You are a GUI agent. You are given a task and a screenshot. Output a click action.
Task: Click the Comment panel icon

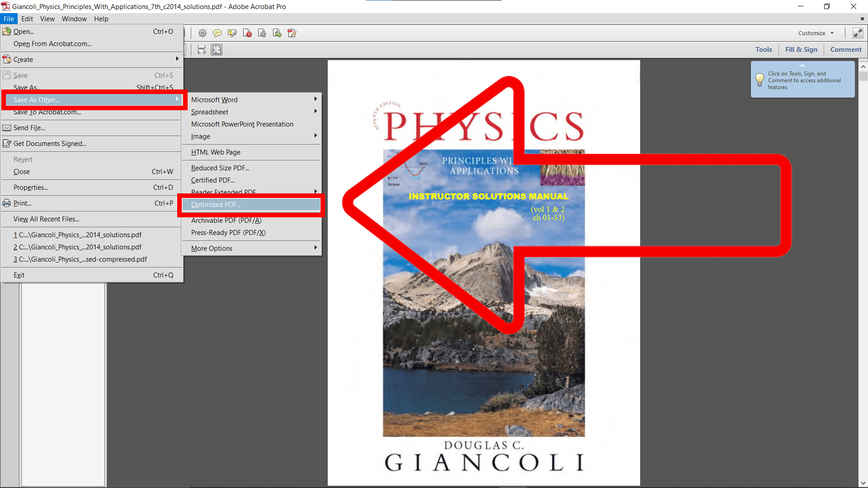(846, 49)
